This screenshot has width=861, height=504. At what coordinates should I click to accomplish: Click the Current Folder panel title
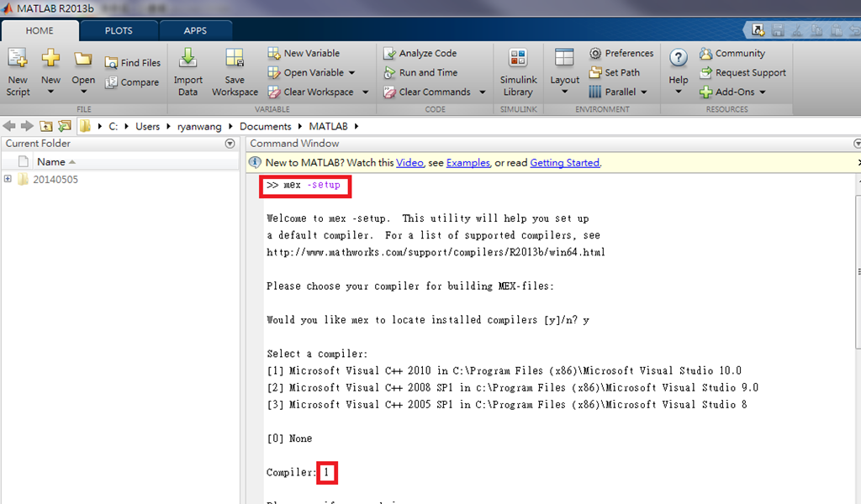[x=38, y=144]
